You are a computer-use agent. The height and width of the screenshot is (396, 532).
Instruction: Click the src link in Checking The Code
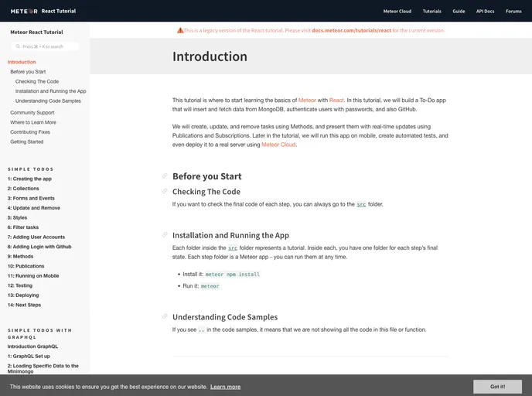click(361, 204)
